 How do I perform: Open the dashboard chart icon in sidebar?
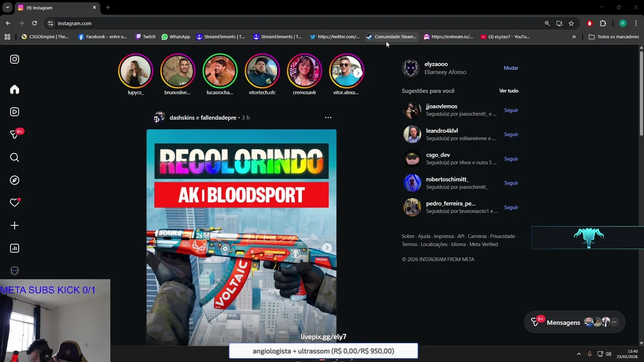coord(15,248)
